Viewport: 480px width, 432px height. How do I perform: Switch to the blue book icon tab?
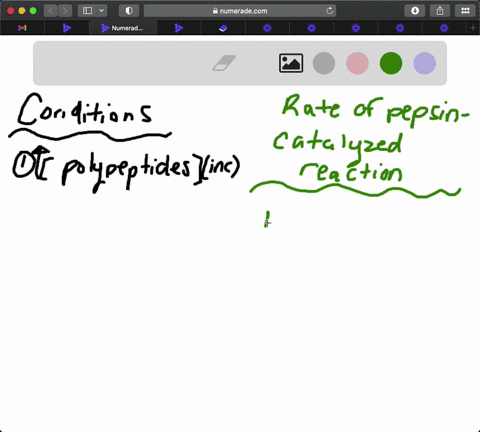[x=223, y=28]
